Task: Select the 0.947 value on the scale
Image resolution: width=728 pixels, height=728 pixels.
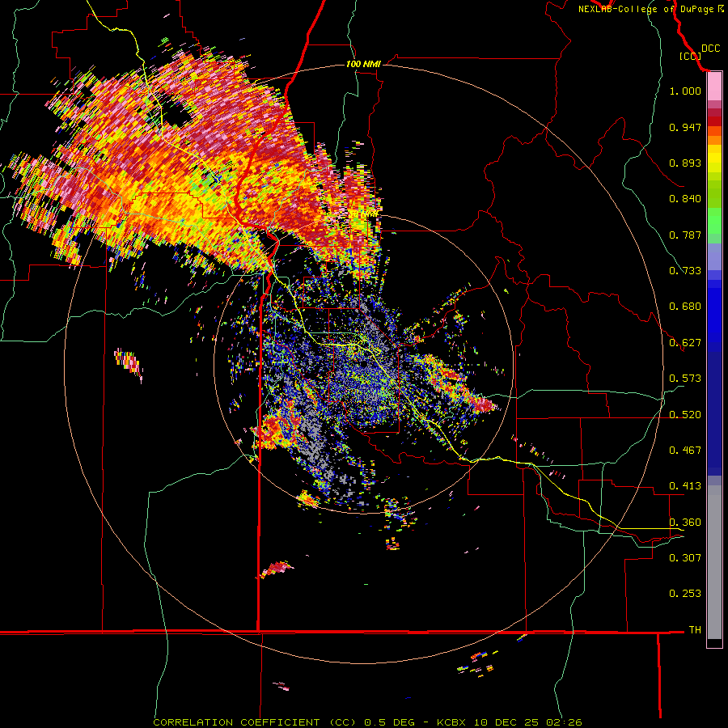Action: [x=685, y=127]
